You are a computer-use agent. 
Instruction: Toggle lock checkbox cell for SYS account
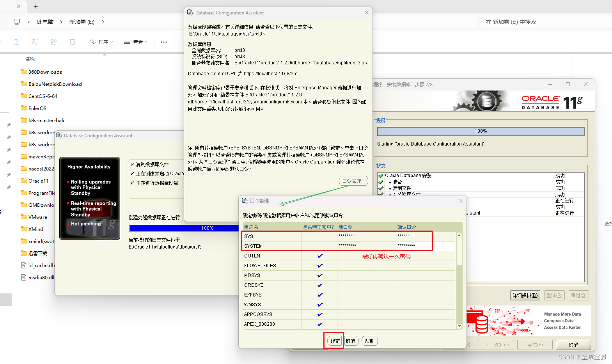click(320, 236)
